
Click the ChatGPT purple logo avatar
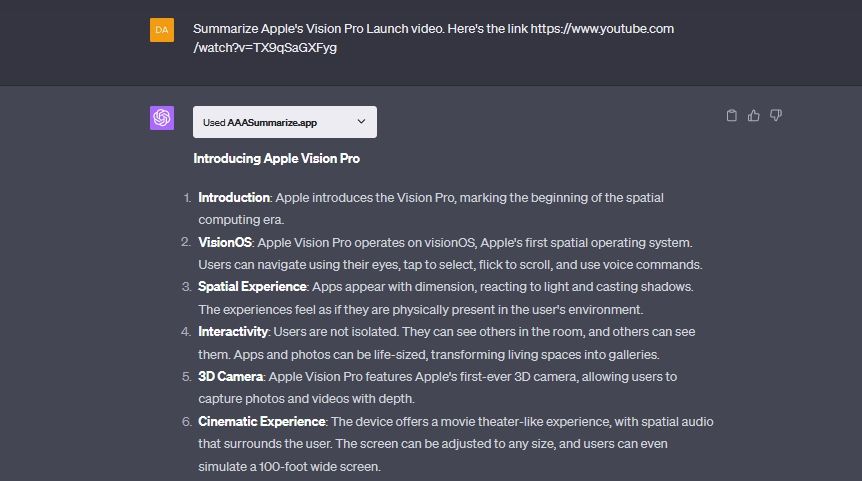[x=162, y=118]
